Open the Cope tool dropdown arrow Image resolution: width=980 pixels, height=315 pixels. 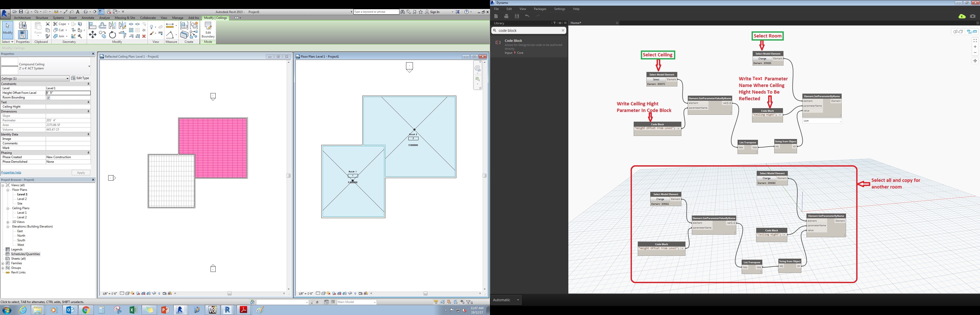68,24
